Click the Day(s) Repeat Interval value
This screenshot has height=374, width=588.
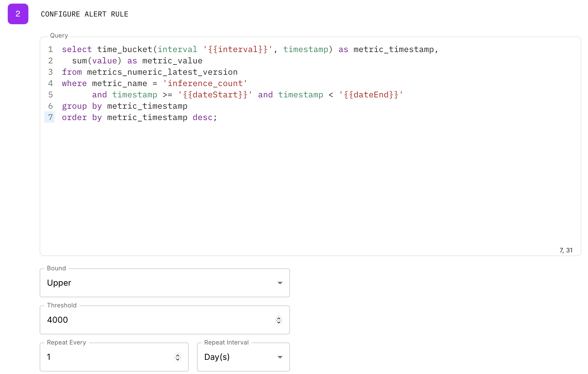(x=217, y=357)
